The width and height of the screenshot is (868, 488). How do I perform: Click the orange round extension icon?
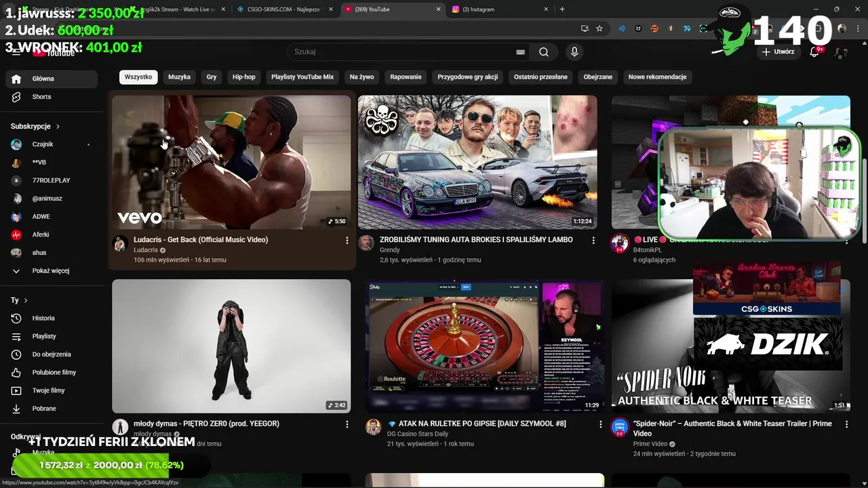[x=654, y=28]
